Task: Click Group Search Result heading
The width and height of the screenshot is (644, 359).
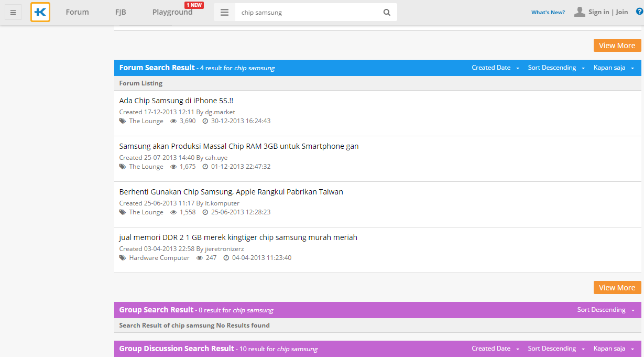Action: [x=157, y=310]
